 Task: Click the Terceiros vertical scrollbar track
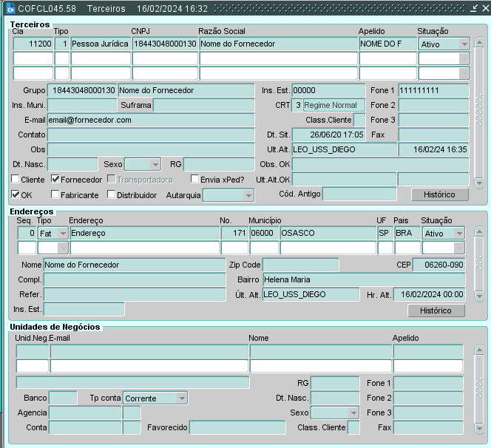pos(478,111)
